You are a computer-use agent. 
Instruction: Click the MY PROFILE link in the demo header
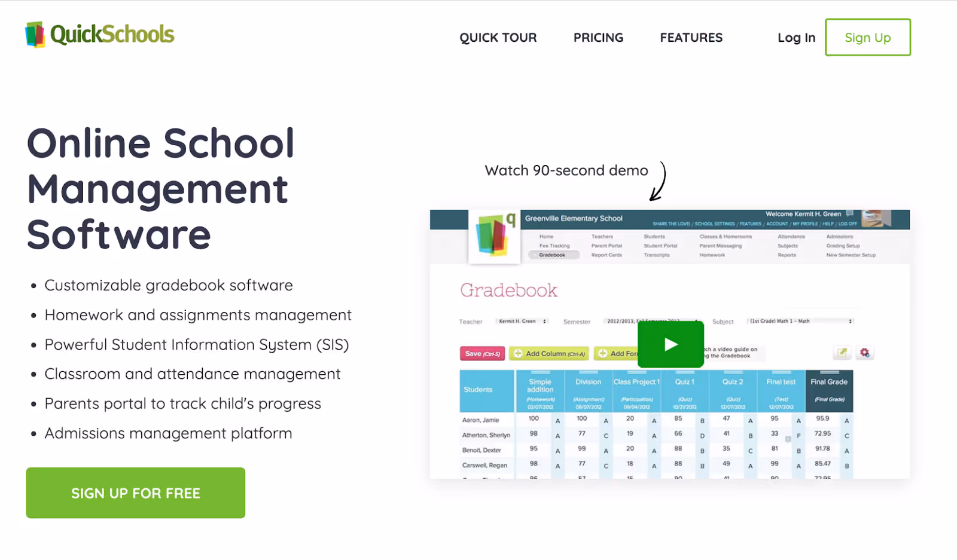pos(805,224)
